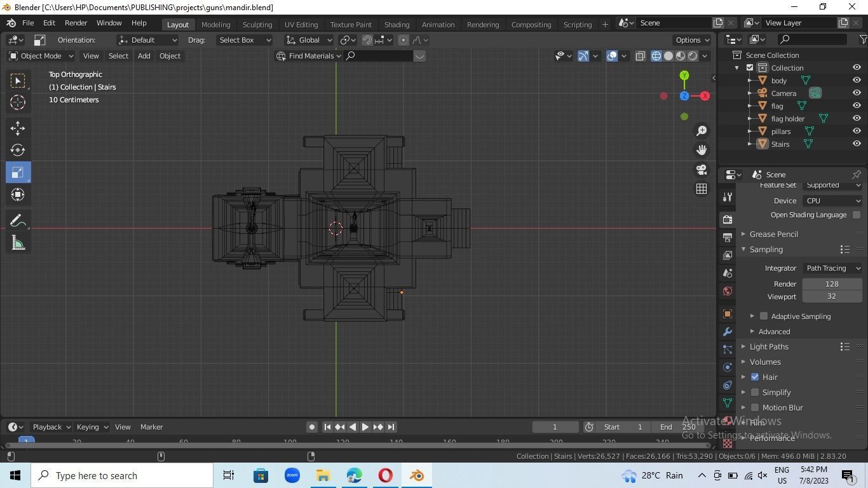Image resolution: width=868 pixels, height=488 pixels.
Task: Choose the Move tool
Action: (x=18, y=128)
